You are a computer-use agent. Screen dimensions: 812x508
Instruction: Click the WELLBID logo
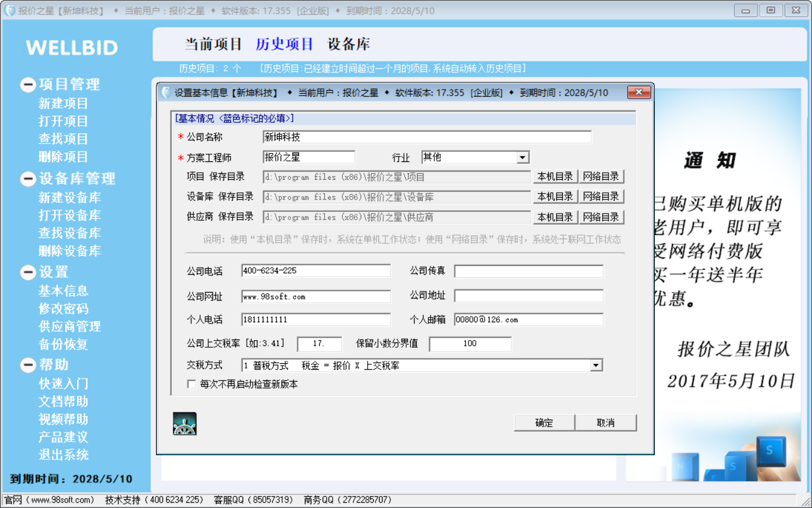[72, 47]
